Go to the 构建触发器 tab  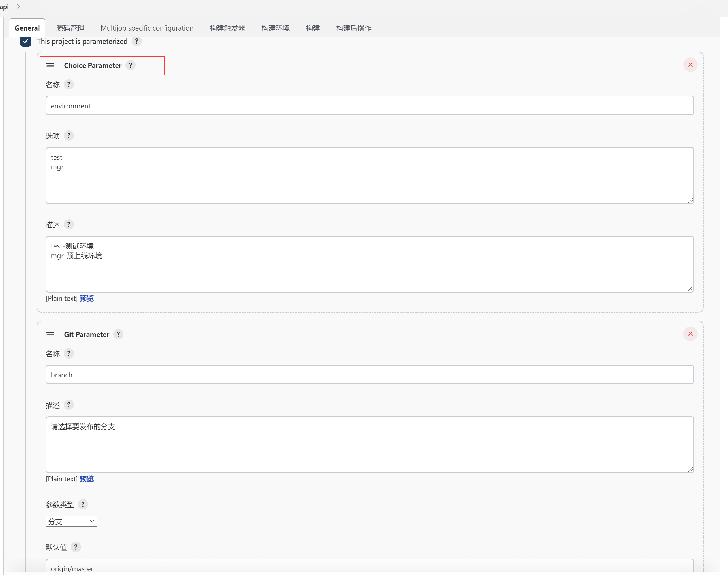[227, 28]
